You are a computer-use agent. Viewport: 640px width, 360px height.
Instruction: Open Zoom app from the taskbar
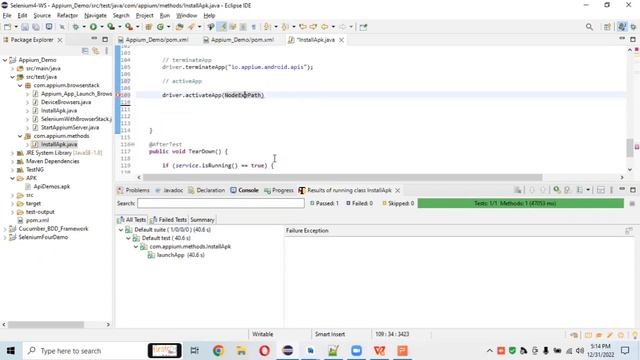tap(356, 351)
